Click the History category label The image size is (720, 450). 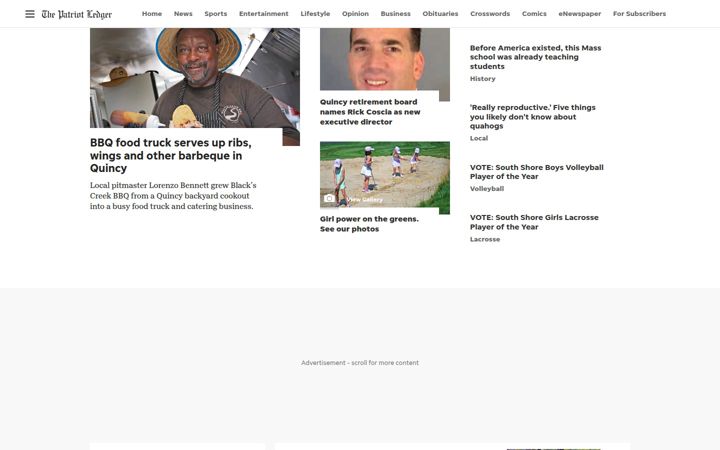click(x=483, y=79)
